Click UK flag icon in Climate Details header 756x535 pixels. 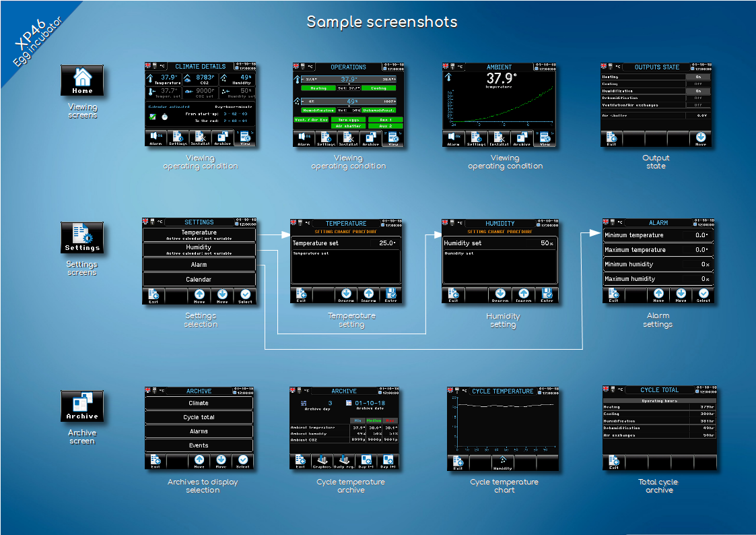point(149,65)
